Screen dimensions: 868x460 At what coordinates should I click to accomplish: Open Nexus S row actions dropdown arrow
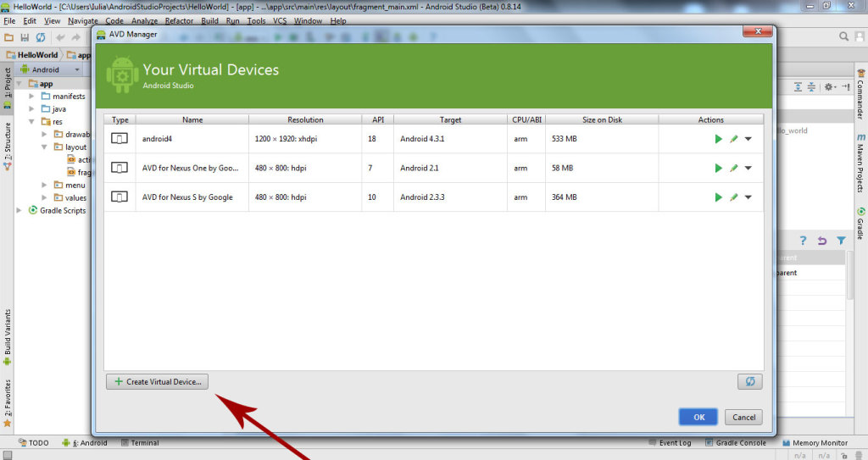click(x=748, y=197)
